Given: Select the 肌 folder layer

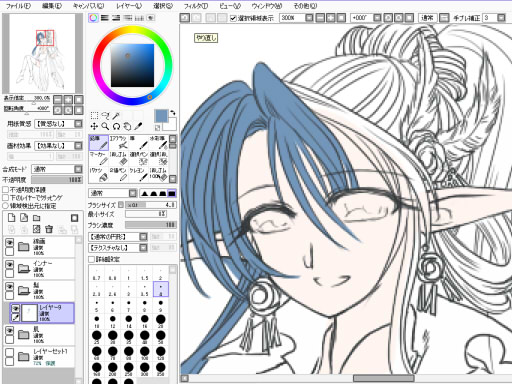Looking at the screenshot, I should (39, 335).
